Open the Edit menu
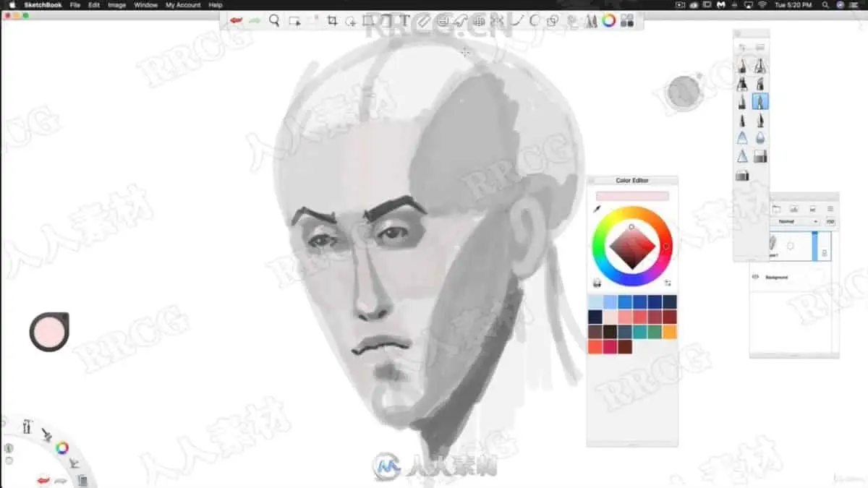 pos(94,5)
